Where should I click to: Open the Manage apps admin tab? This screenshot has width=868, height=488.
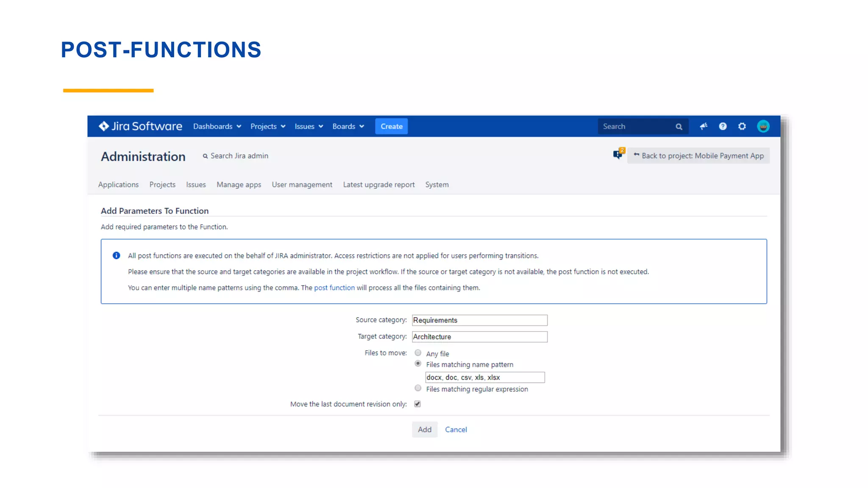pyautogui.click(x=239, y=185)
